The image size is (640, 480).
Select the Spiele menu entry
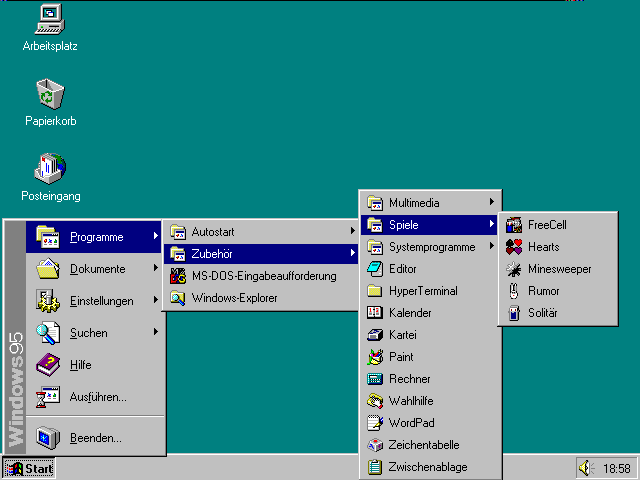(x=429, y=225)
